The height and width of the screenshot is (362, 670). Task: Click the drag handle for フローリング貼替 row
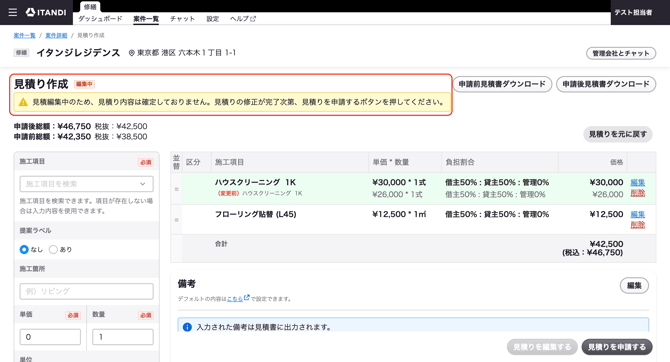pos(176,220)
